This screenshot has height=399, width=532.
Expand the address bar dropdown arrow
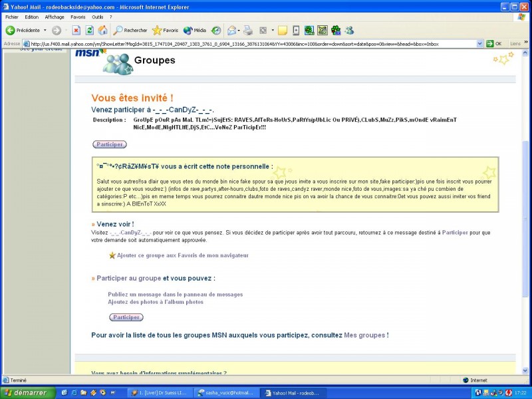479,44
